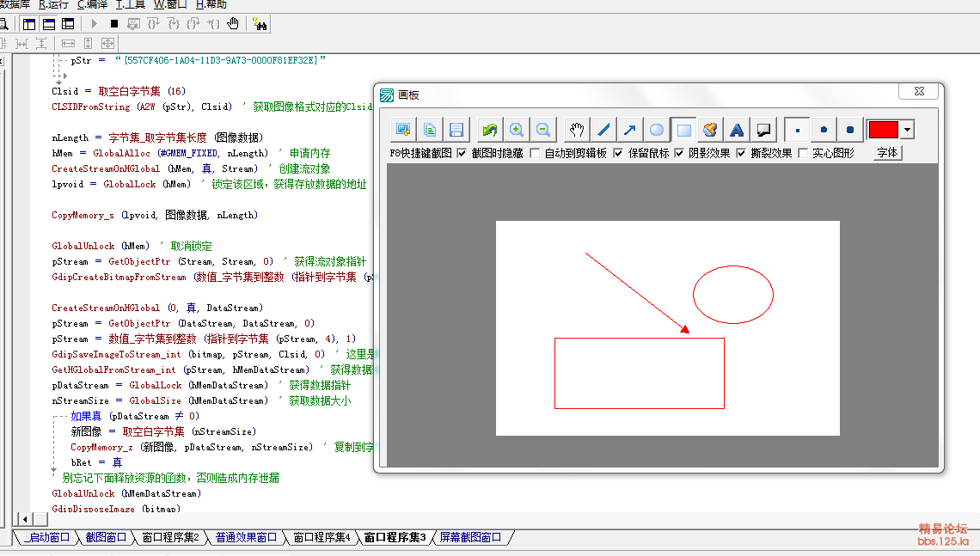
Task: Switch to the 窗口程序集2 tab
Action: [170, 537]
